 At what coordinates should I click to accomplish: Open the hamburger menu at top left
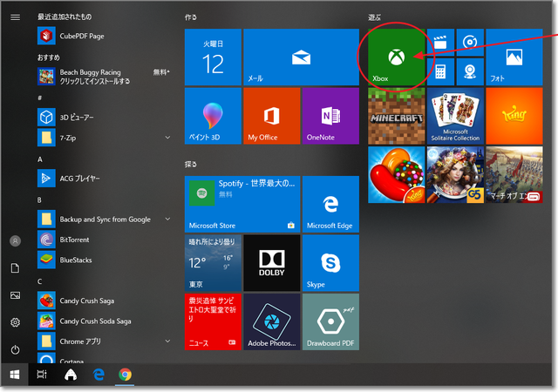point(15,17)
